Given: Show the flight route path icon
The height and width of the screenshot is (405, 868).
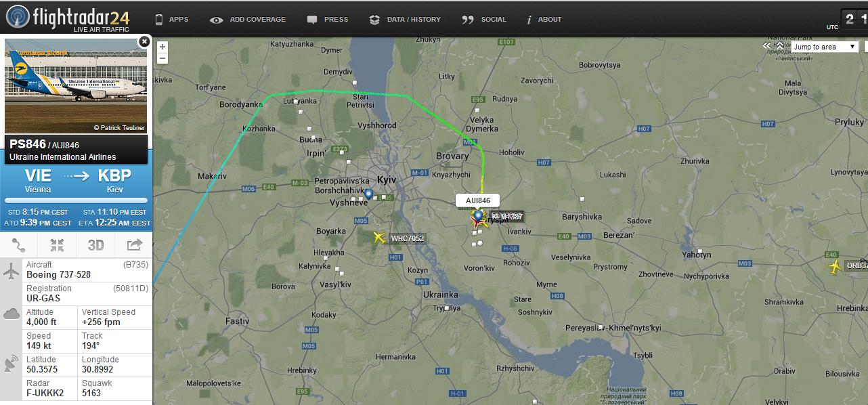Looking at the screenshot, I should 19,245.
